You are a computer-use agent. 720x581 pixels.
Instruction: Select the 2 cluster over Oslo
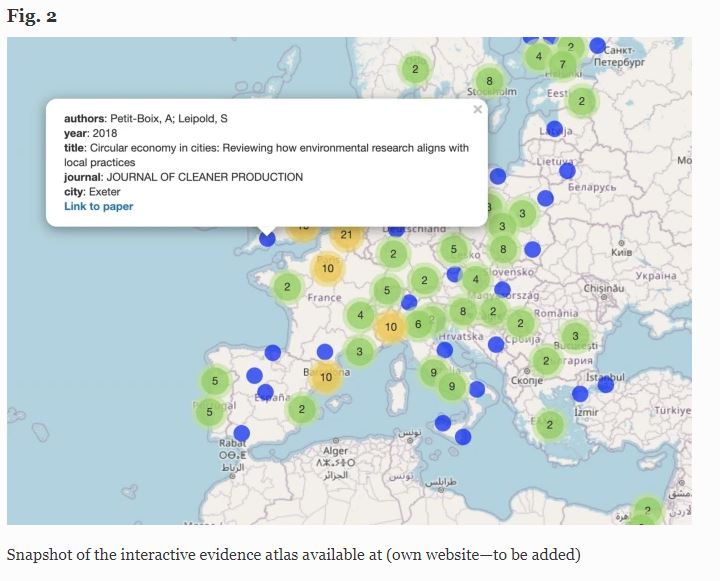pyautogui.click(x=415, y=69)
